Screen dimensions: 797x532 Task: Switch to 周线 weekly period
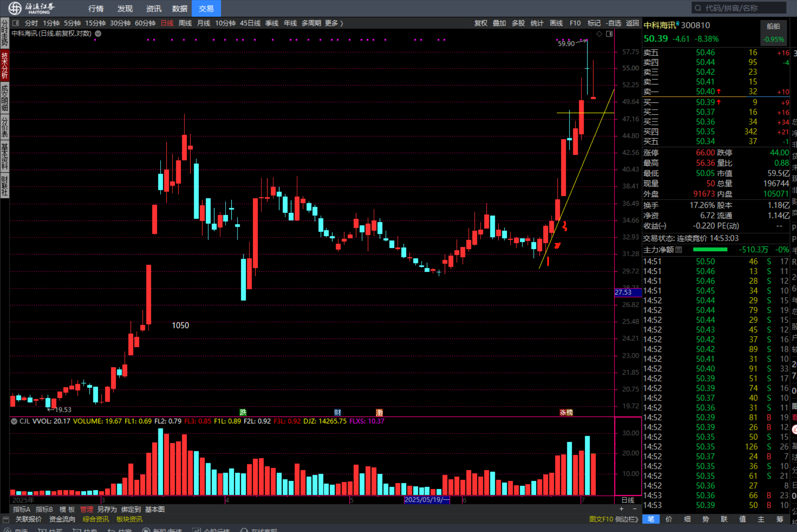185,23
